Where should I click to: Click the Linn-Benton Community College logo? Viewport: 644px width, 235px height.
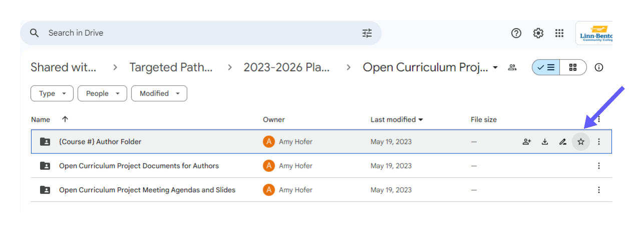coord(594,33)
